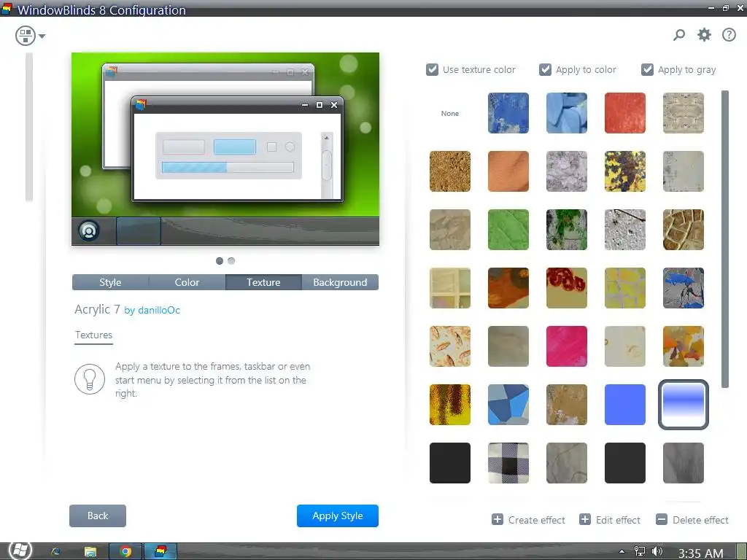Show the second preview page dot
Image resolution: width=747 pixels, height=560 pixels.
[231, 261]
